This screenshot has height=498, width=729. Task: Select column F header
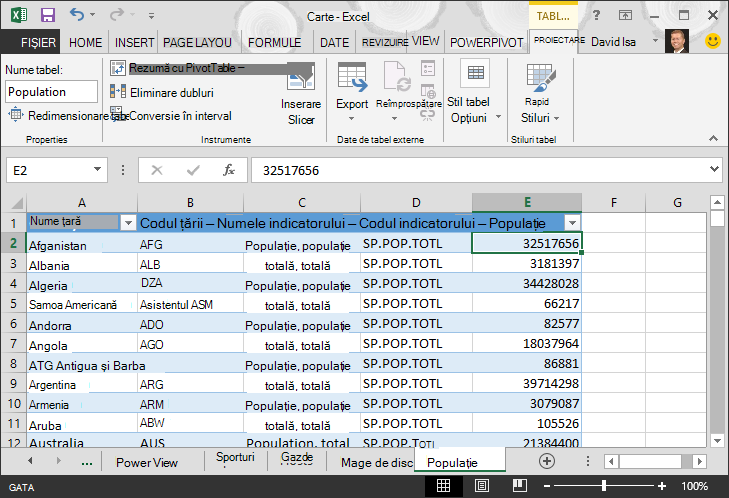click(614, 203)
